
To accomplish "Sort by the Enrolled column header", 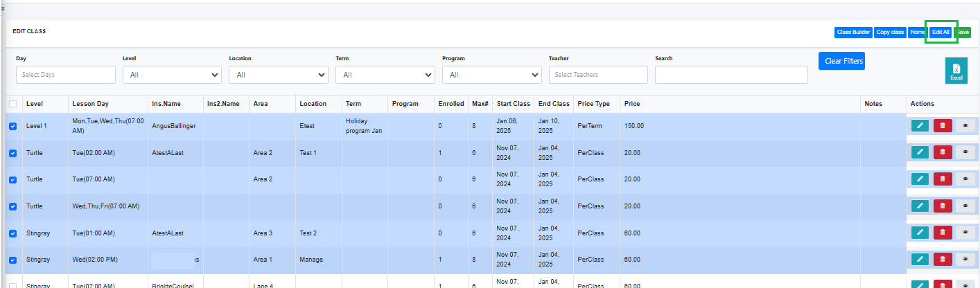I will pyautogui.click(x=451, y=104).
